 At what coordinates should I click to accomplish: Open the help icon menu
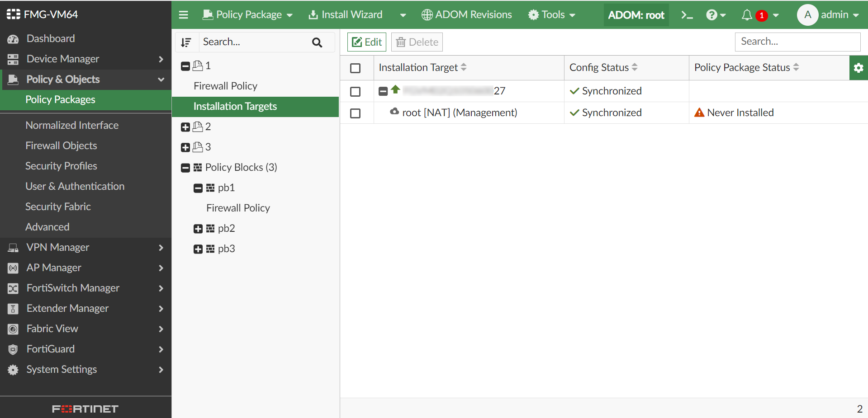tap(713, 14)
